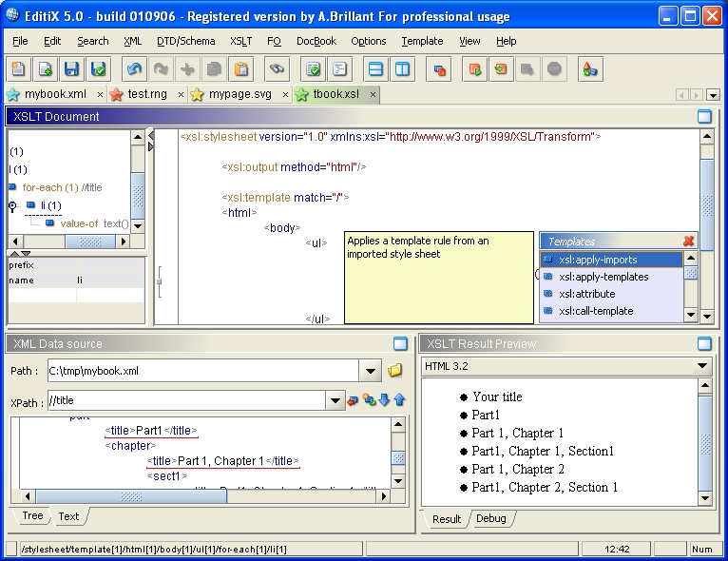This screenshot has height=561, width=728.
Task: Click the orange icon with green arrow
Action: (x=501, y=69)
